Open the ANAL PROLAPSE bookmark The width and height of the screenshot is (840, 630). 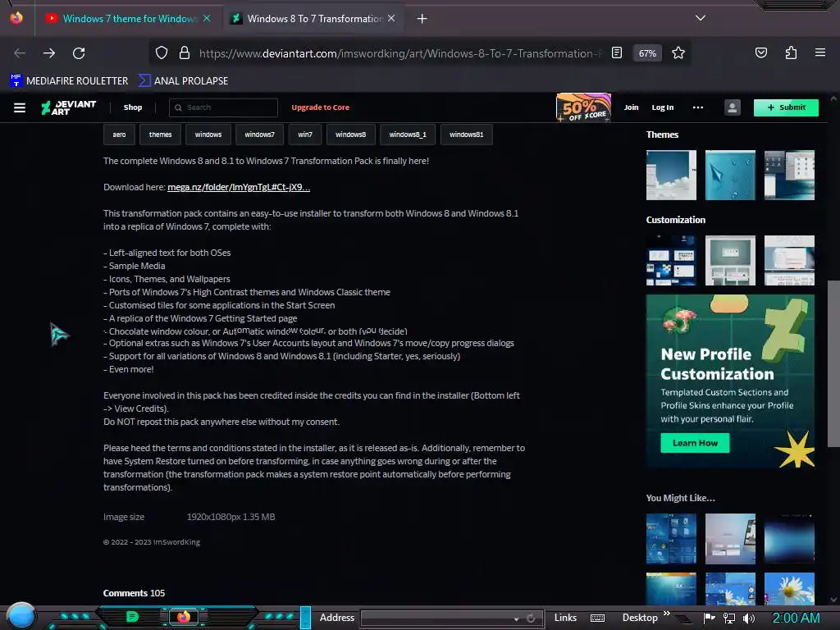click(183, 81)
